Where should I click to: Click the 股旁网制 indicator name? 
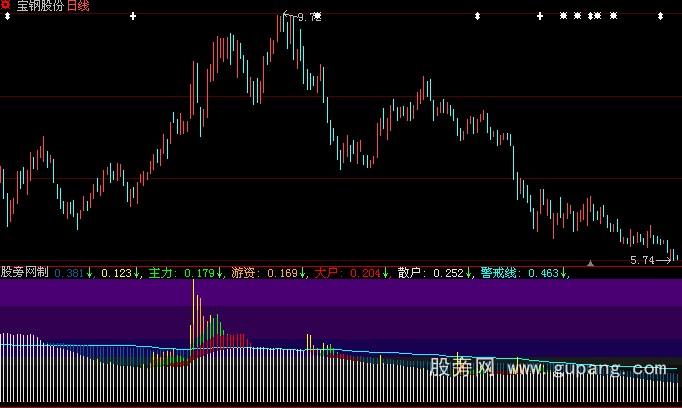pyautogui.click(x=25, y=272)
